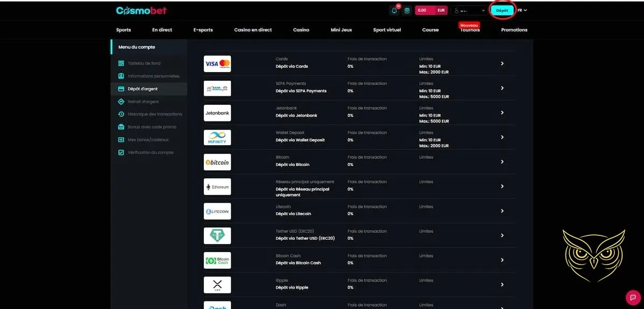Screen dimensions: 644x309
Task: Open the Promotions page
Action: pyautogui.click(x=514, y=30)
